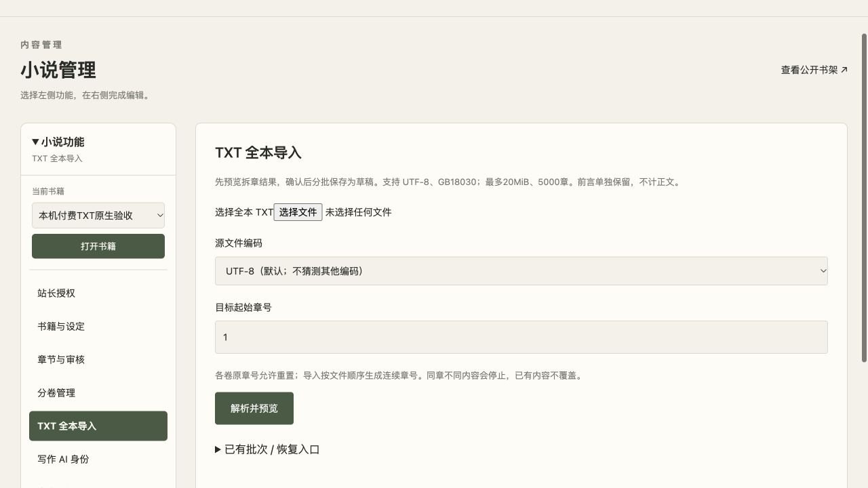Click the 打开书籍 button
The width and height of the screenshot is (868, 488).
tap(98, 246)
